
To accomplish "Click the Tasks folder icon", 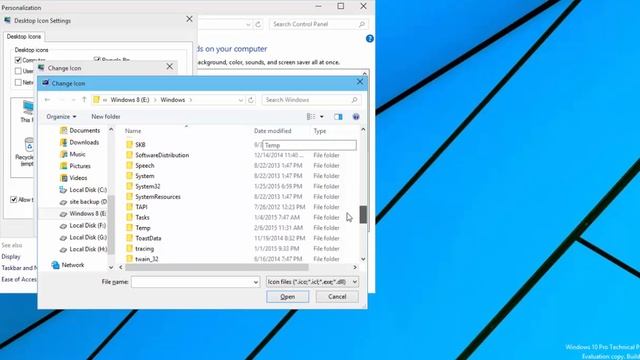I will [129, 218].
